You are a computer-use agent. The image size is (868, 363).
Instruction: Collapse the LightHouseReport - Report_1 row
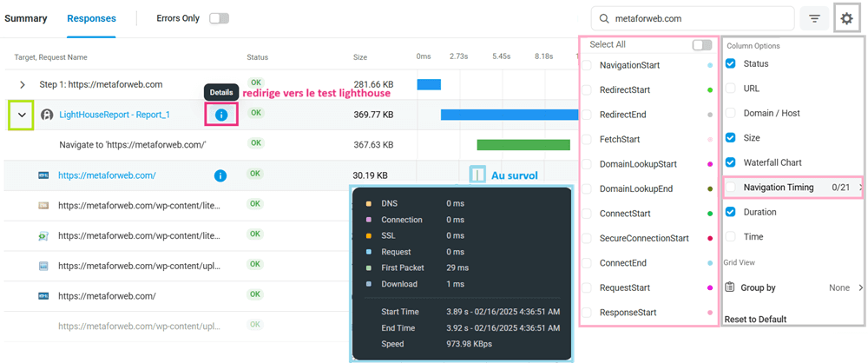(x=23, y=115)
